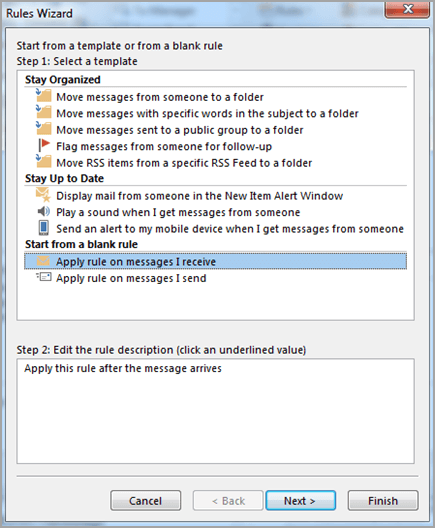Cancel the Rules Wizard

coord(145,501)
